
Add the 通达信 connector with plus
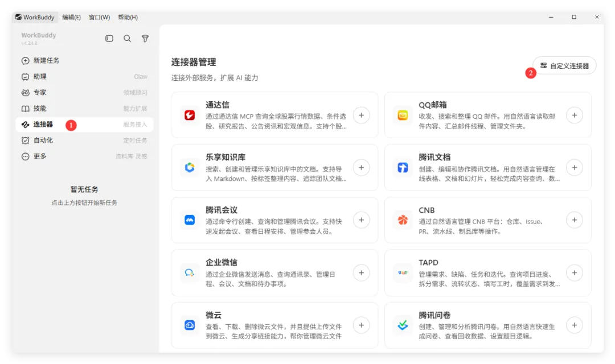(x=361, y=115)
